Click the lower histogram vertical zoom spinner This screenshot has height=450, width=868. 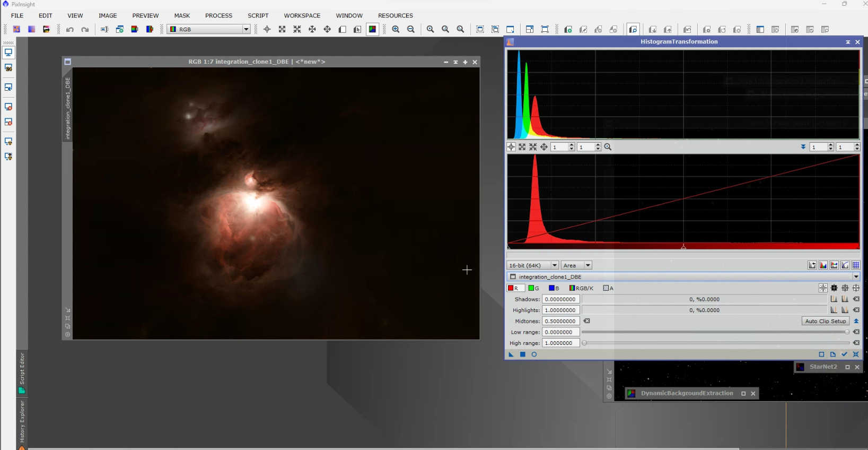click(589, 147)
